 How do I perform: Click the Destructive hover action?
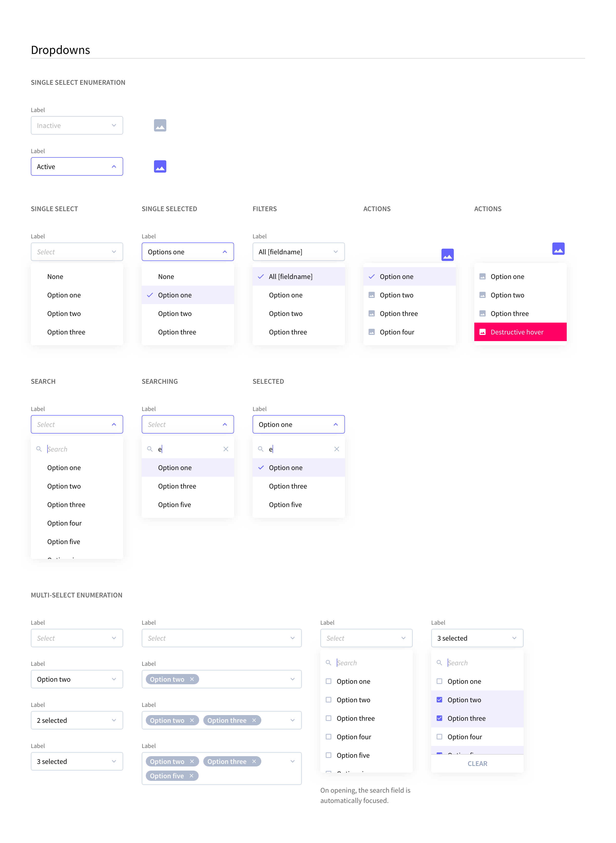coord(520,332)
